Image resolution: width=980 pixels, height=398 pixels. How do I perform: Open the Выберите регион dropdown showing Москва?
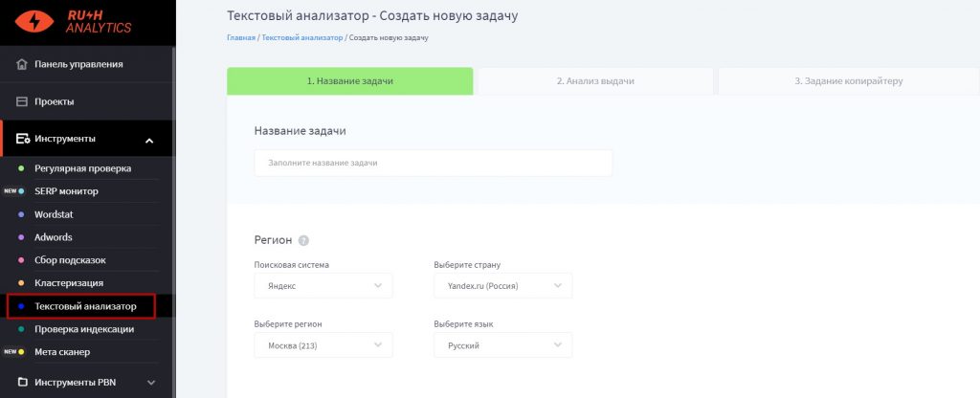point(323,344)
